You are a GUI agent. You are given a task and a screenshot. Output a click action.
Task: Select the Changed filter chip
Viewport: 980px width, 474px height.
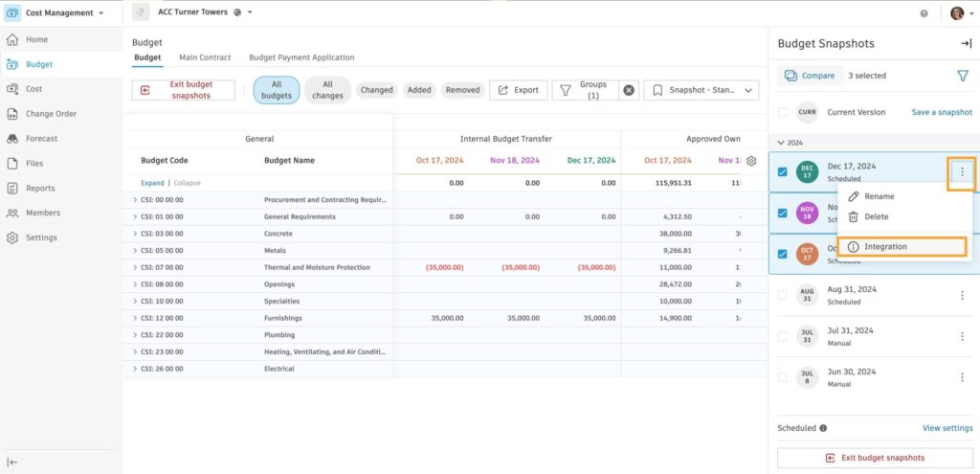coord(376,90)
